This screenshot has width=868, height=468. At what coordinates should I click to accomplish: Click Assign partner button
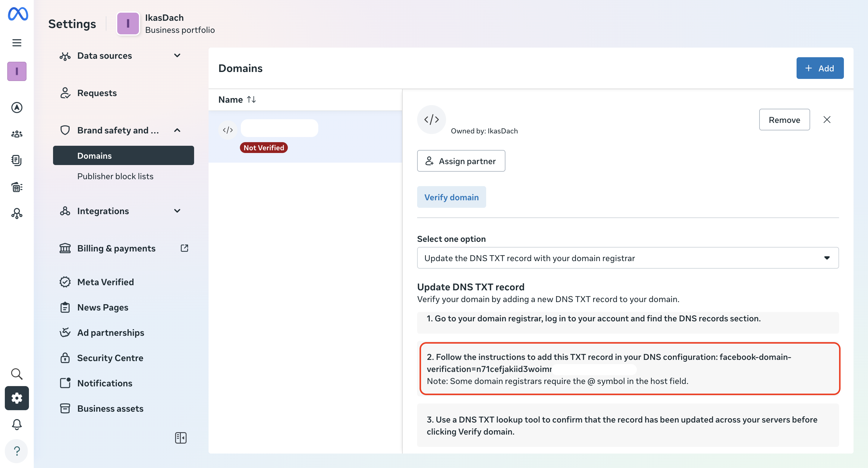[x=461, y=161]
